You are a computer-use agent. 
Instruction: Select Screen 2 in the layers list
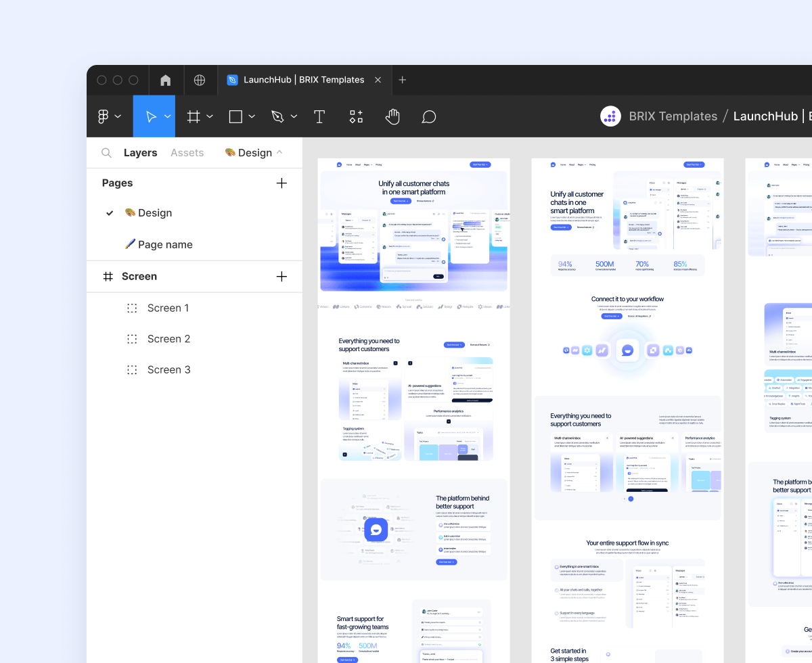(x=168, y=338)
